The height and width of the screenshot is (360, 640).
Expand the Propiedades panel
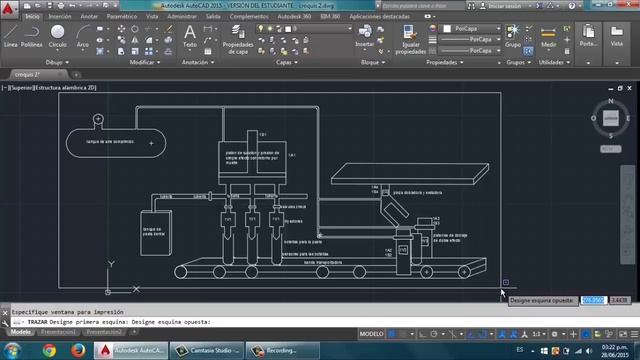click(x=445, y=62)
